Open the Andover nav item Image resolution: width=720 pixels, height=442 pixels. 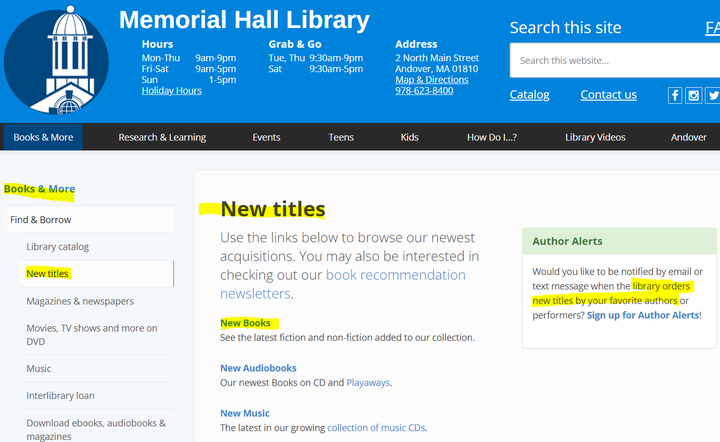pyautogui.click(x=688, y=137)
